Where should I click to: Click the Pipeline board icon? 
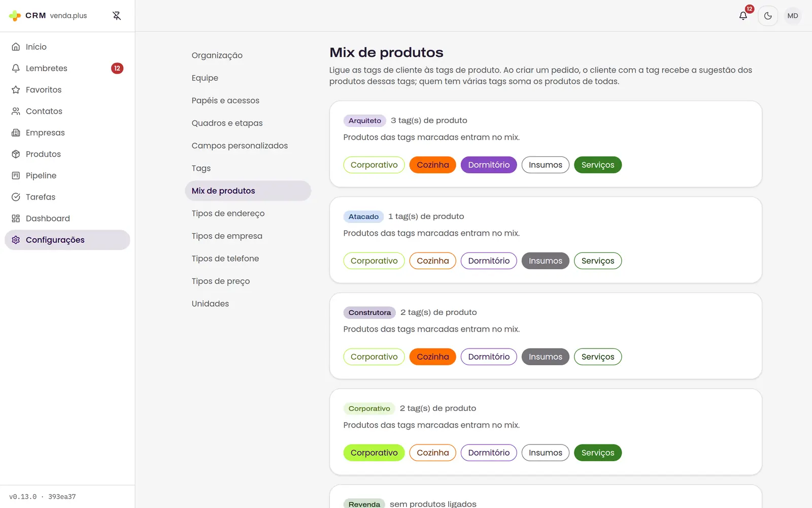[x=16, y=176]
